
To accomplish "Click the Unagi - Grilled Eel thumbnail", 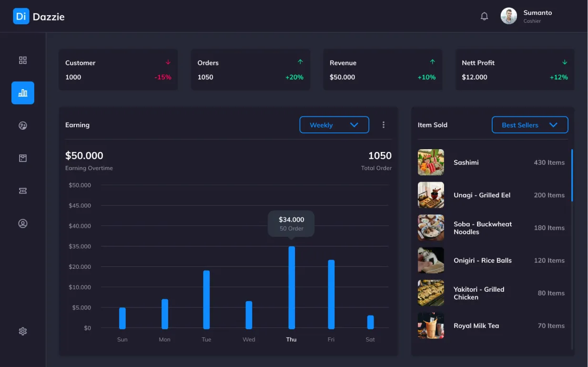I will (431, 195).
